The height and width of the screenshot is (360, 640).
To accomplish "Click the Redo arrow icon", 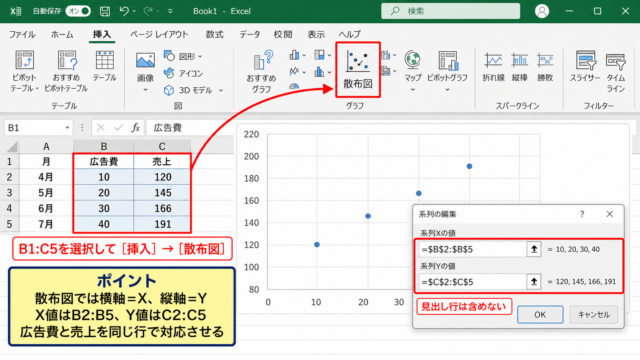I will tap(148, 11).
